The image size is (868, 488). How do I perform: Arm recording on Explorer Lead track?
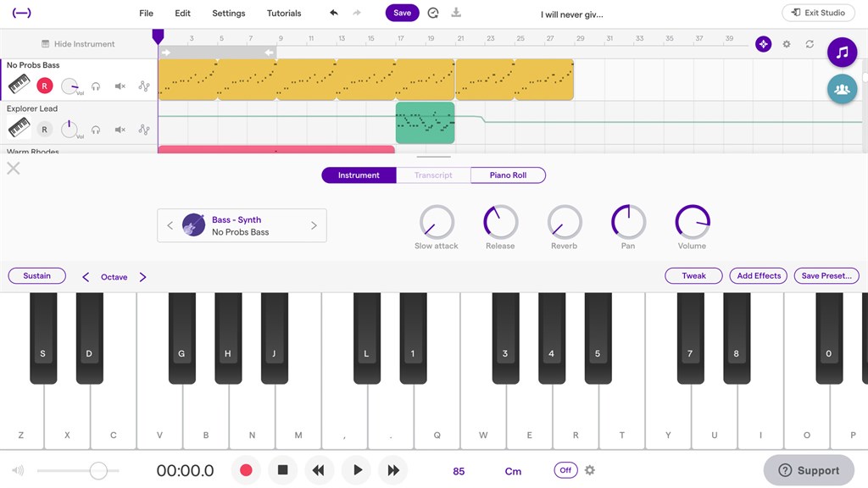pyautogui.click(x=44, y=130)
